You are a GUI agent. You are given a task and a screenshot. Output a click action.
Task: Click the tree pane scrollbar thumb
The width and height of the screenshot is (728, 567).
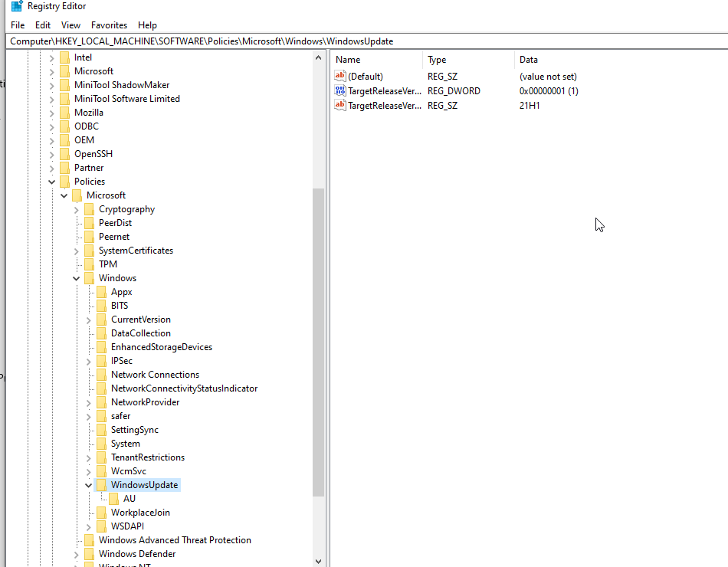point(318,342)
